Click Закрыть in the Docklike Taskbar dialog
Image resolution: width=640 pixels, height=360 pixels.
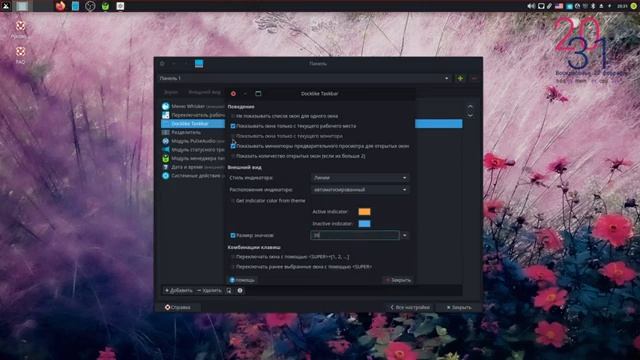tap(398, 280)
